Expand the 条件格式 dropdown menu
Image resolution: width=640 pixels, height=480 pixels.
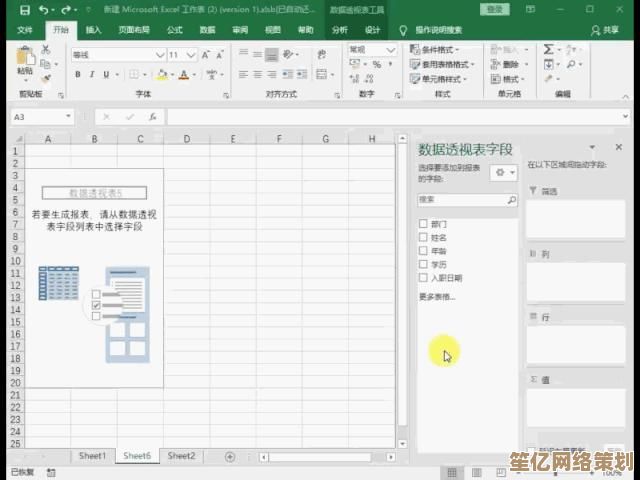coord(446,49)
